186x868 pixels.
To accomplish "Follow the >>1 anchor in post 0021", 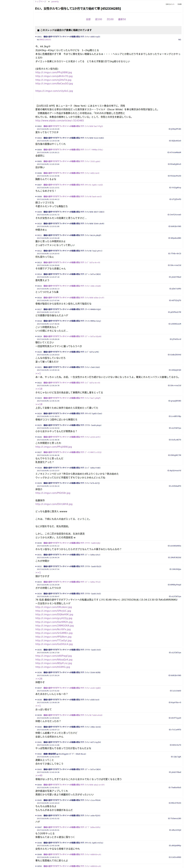I will 38,373.
